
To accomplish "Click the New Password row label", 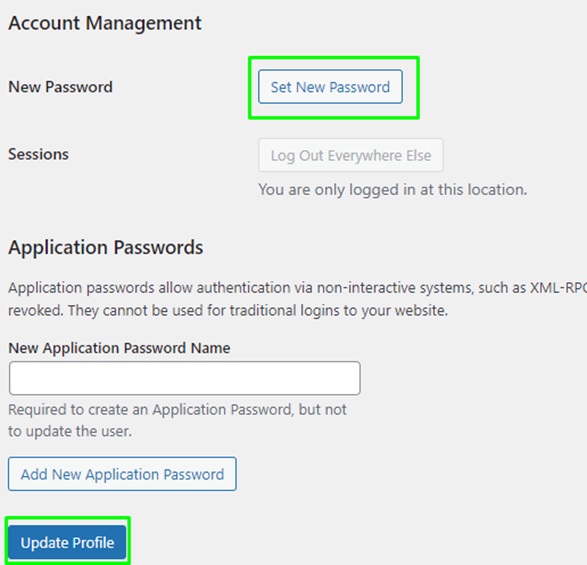I will click(x=61, y=87).
